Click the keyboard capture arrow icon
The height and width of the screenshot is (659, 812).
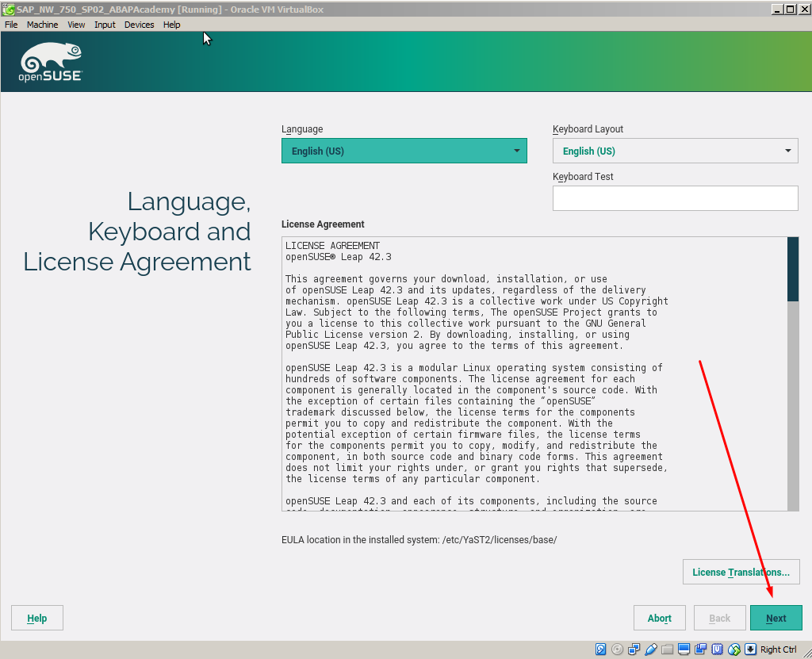750,649
